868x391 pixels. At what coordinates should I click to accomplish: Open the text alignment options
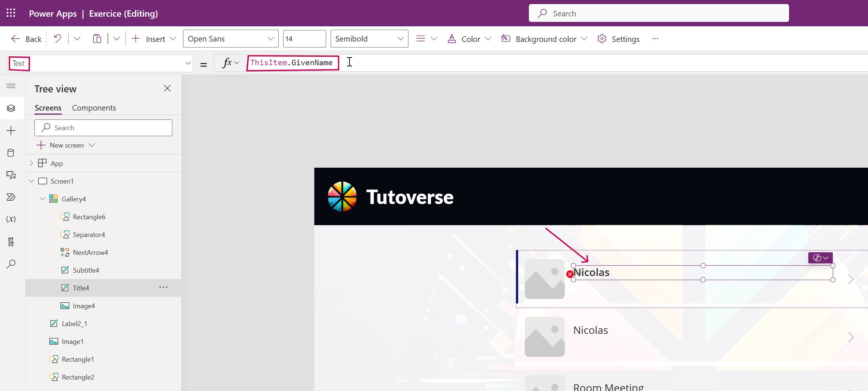coord(426,39)
